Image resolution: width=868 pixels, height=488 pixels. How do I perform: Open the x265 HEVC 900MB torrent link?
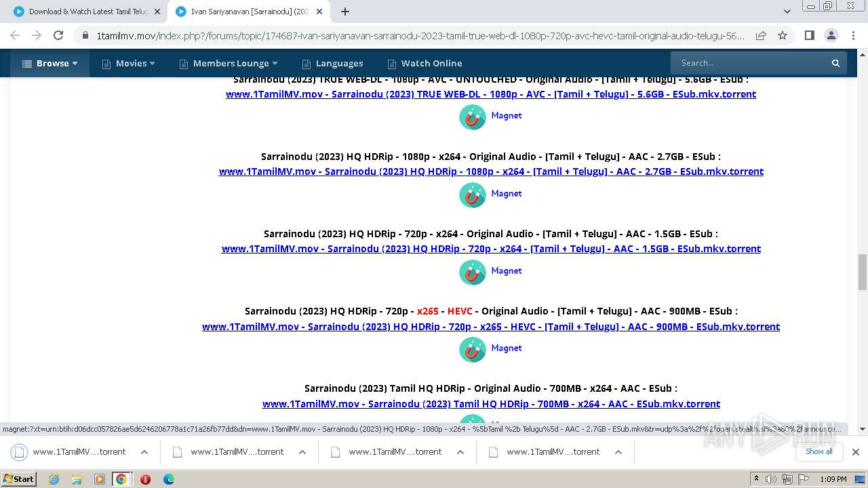click(x=491, y=327)
